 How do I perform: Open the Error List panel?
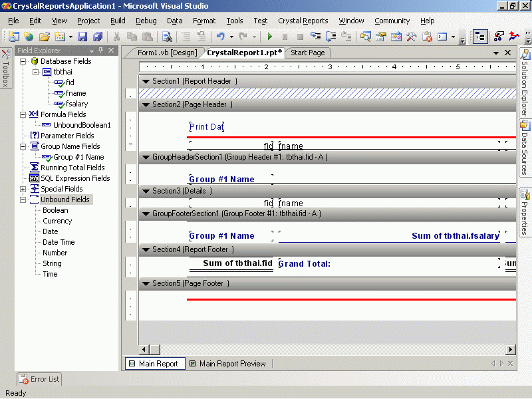click(x=39, y=379)
